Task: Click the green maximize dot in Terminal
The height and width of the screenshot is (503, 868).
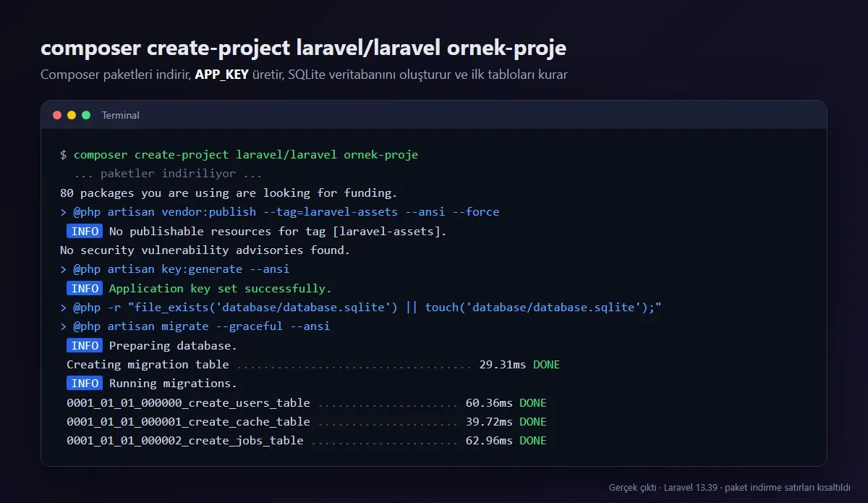Action: 86,115
